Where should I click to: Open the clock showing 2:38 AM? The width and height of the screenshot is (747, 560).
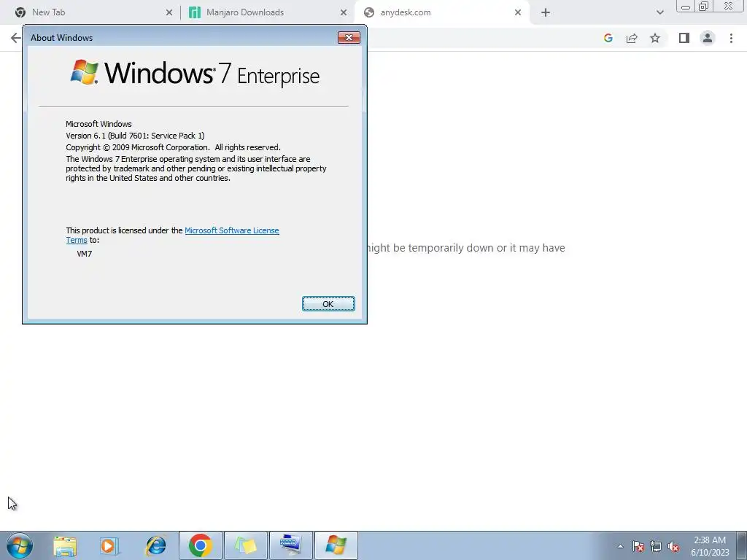pos(710,546)
